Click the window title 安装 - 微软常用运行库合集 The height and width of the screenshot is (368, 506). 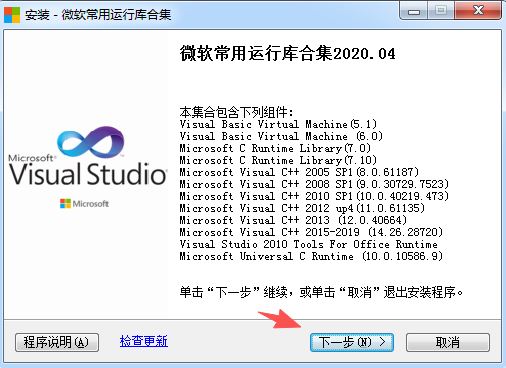98,15
